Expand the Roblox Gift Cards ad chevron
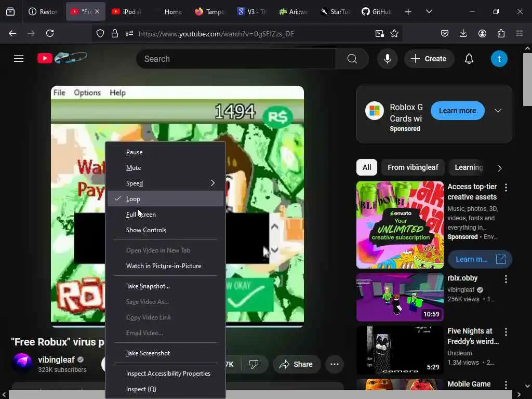The height and width of the screenshot is (399, 532). pyautogui.click(x=498, y=111)
